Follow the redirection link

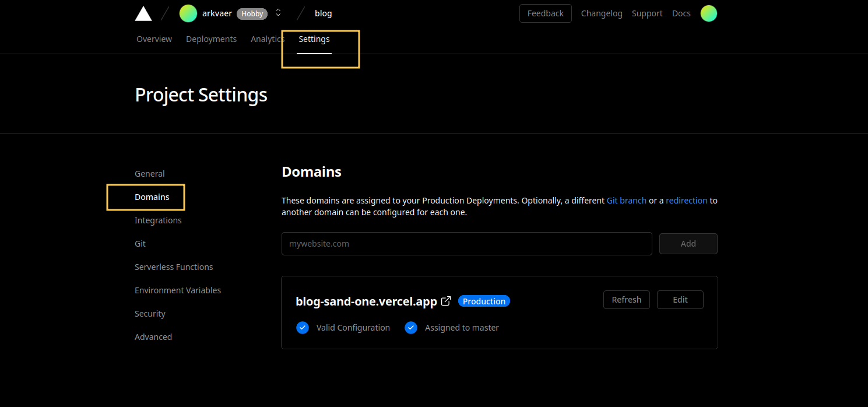click(x=687, y=201)
